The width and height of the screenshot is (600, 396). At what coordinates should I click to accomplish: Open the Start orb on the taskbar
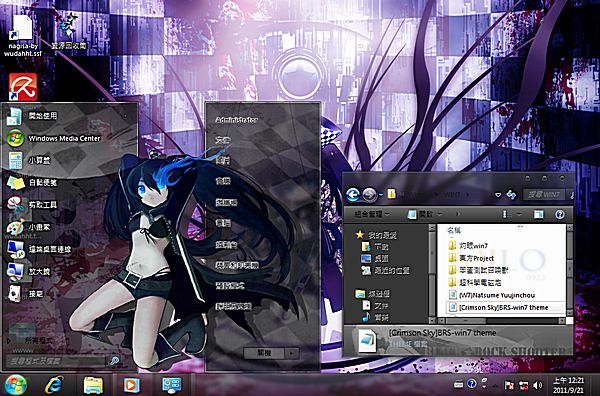coord(15,385)
